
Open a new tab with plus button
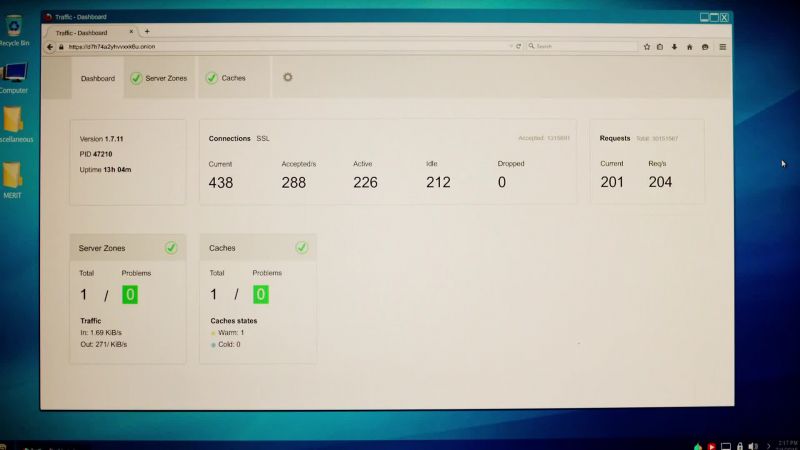click(147, 32)
